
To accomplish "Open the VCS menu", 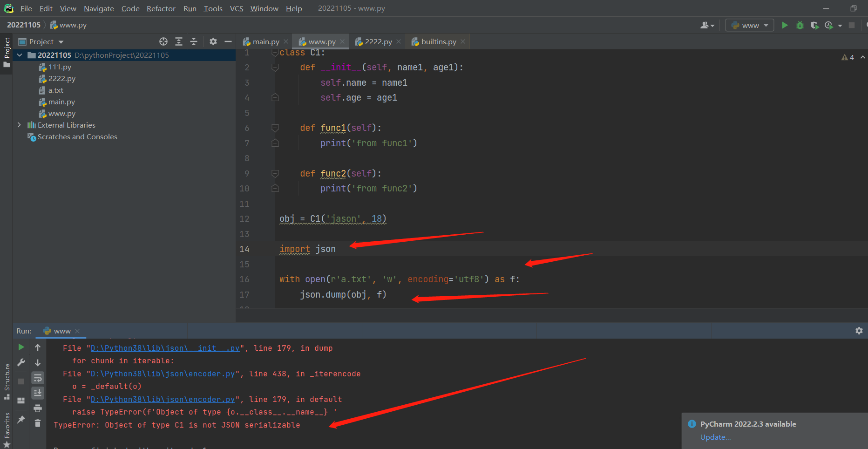I will pos(237,8).
